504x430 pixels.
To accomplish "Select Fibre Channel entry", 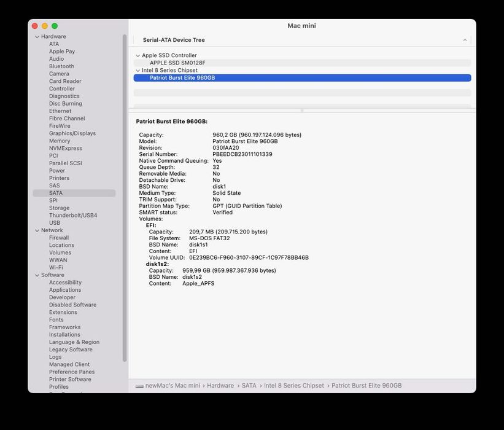I will (67, 119).
